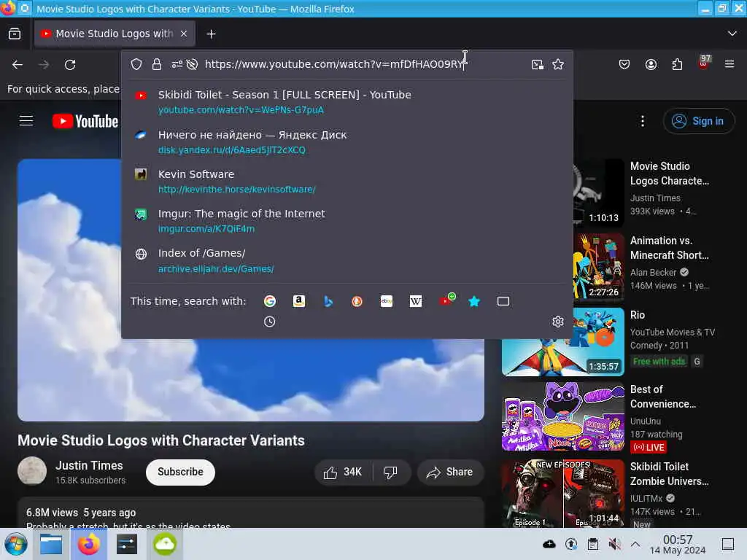This screenshot has width=747, height=560.
Task: Go back to the previous page
Action: [x=18, y=64]
